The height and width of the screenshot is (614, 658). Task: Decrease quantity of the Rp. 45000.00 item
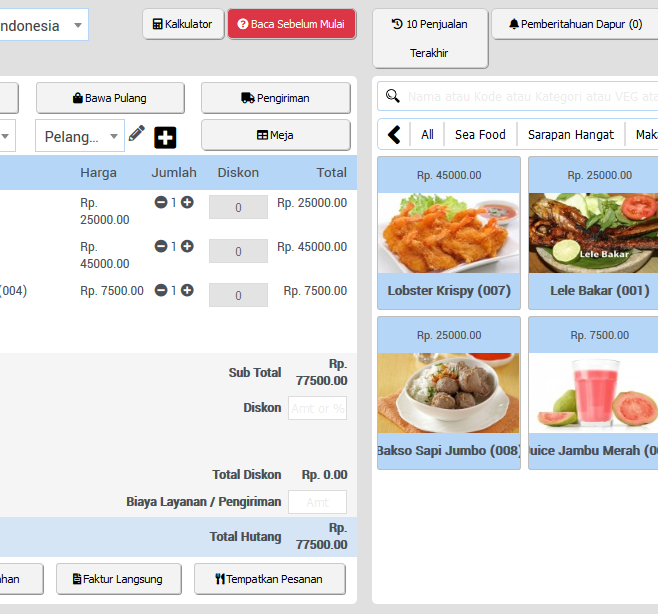161,247
